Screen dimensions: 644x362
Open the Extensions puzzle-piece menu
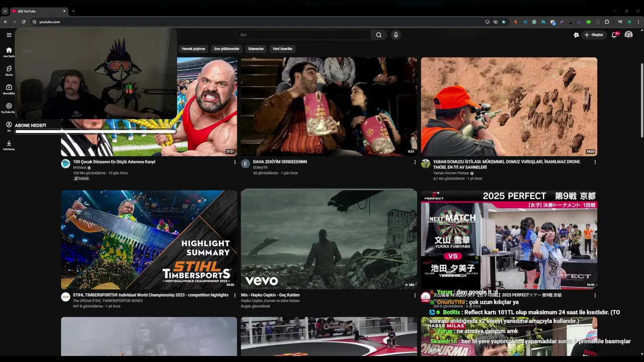click(x=607, y=22)
